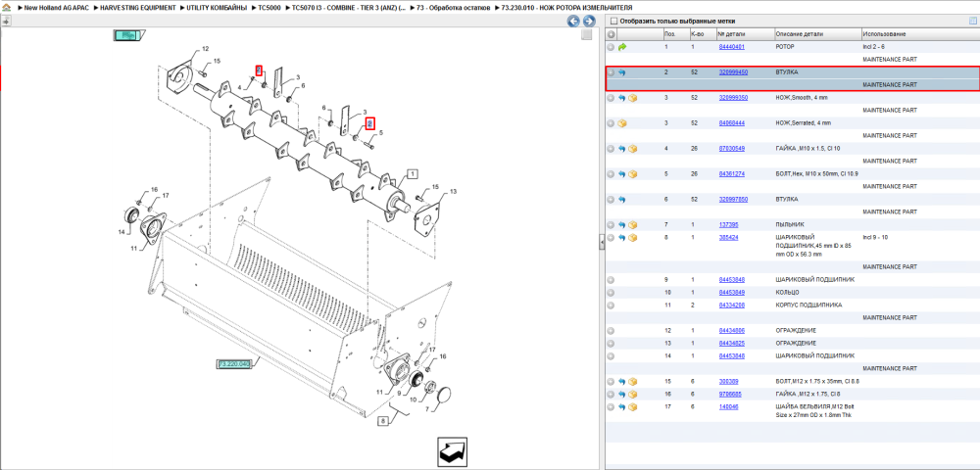Viewport: 980px width, 470px height.
Task: Open part number link 137395
Action: (729, 224)
